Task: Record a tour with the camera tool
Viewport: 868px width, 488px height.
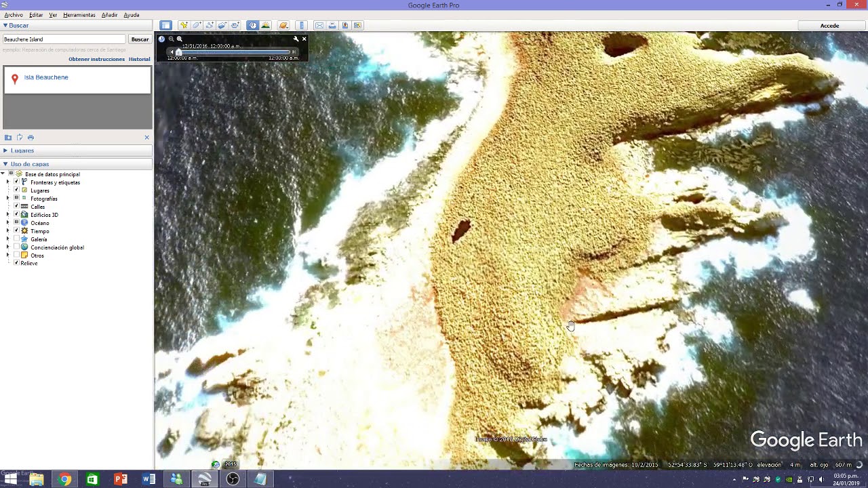Action: point(235,25)
